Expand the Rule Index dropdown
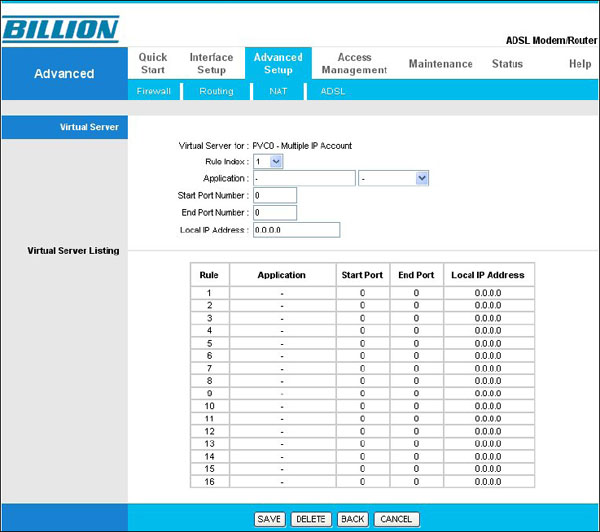Viewport: 600px width, 532px height. [x=268, y=161]
